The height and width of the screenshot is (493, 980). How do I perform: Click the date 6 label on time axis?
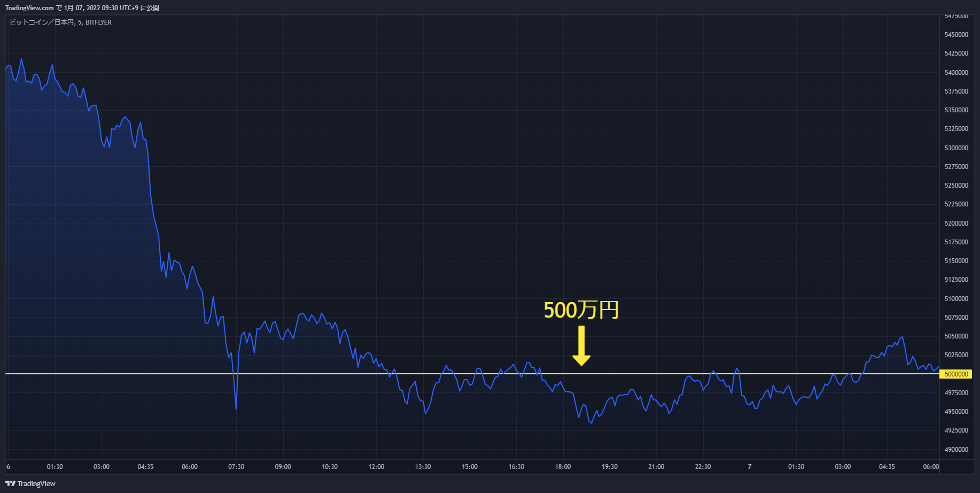(x=8, y=467)
